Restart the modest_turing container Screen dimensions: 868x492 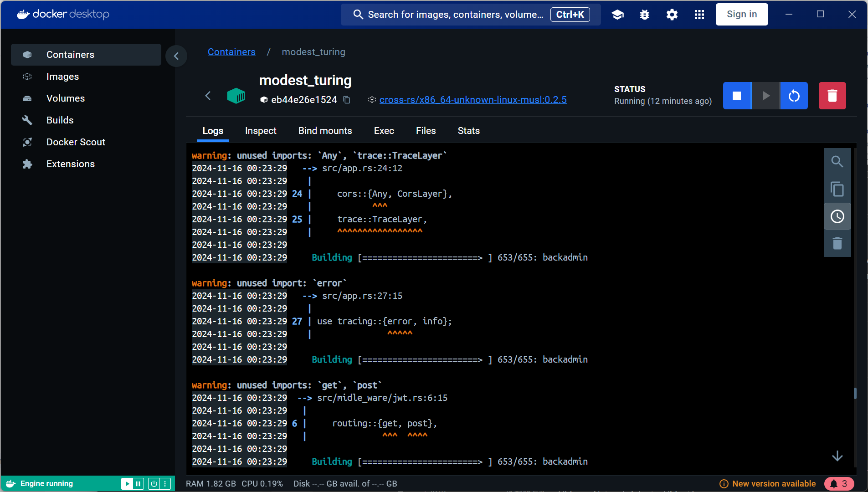pos(794,96)
